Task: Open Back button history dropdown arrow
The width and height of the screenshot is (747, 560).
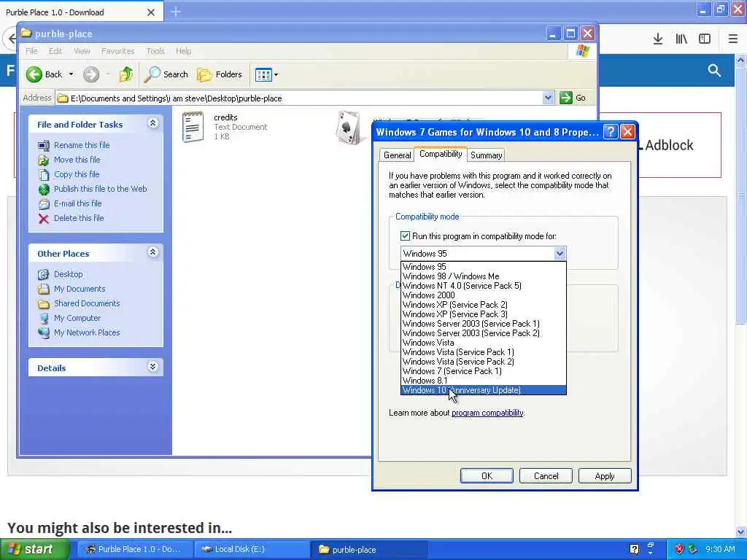Action: point(71,74)
